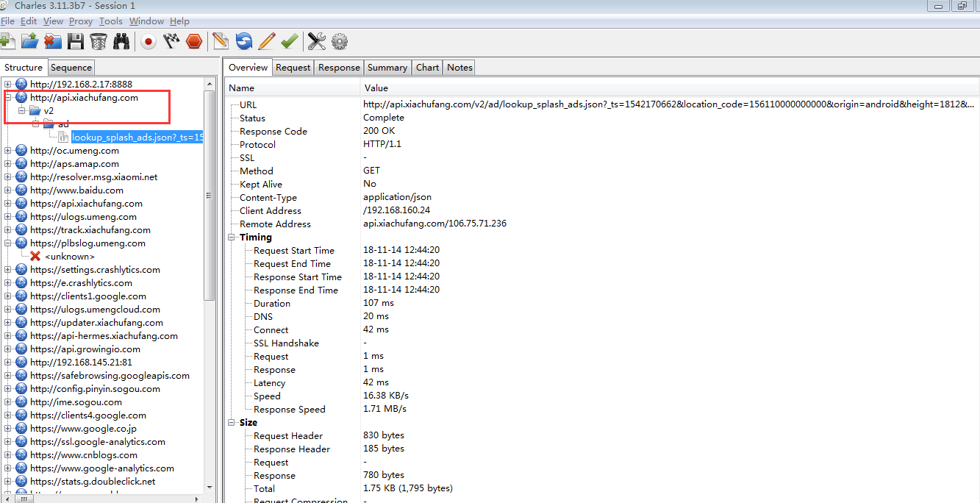Save the session with the floppy disk icon
The width and height of the screenshot is (980, 503).
[x=76, y=41]
